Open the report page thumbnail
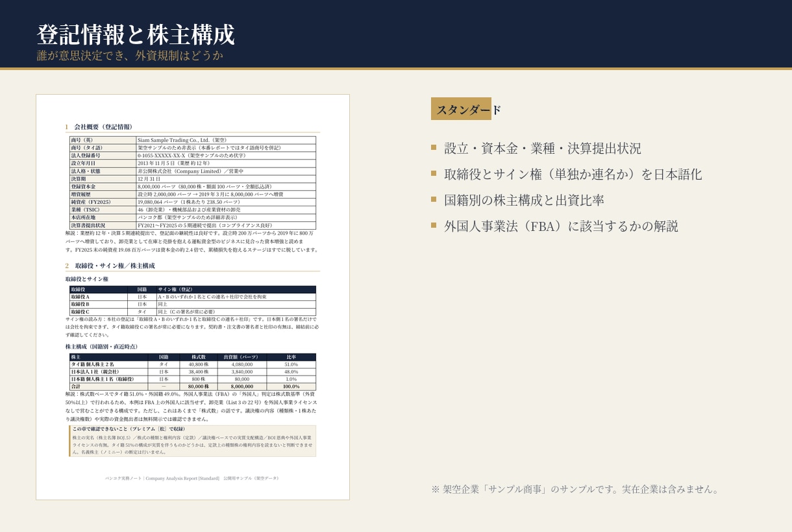 pos(193,297)
